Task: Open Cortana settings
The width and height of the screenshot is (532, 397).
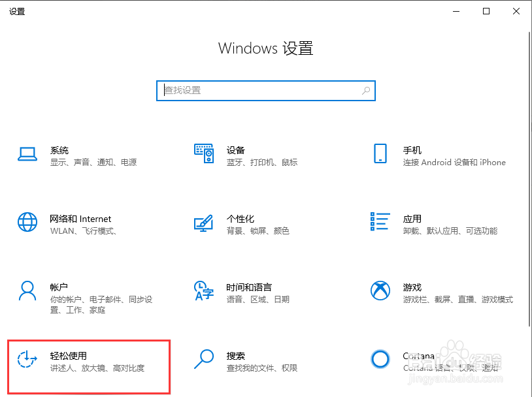Action: coord(416,355)
